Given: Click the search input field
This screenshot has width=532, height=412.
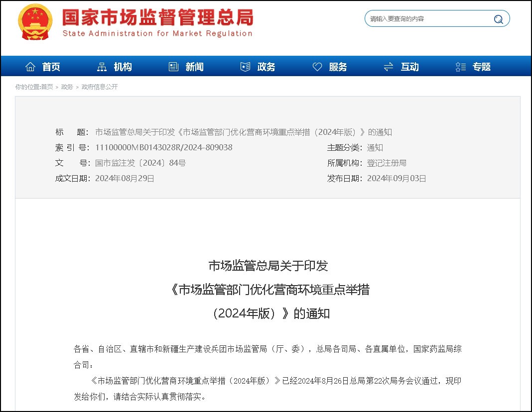Looking at the screenshot, I should (x=428, y=19).
